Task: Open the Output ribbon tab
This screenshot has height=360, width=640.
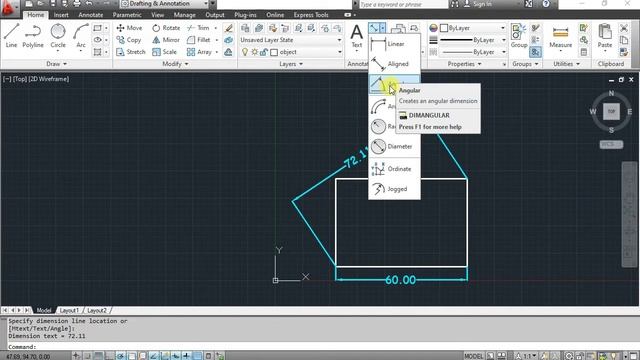Action: (215, 15)
